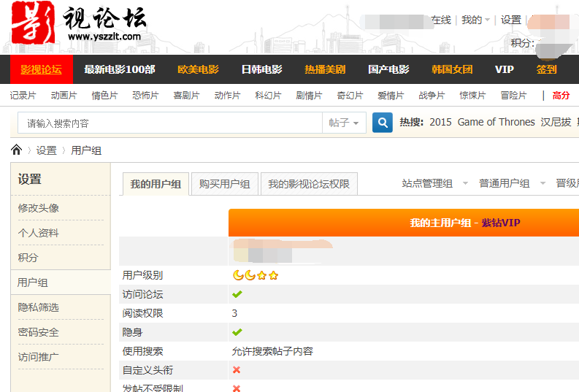
Task: Switch to 我的用户组 tab
Action: tap(156, 184)
